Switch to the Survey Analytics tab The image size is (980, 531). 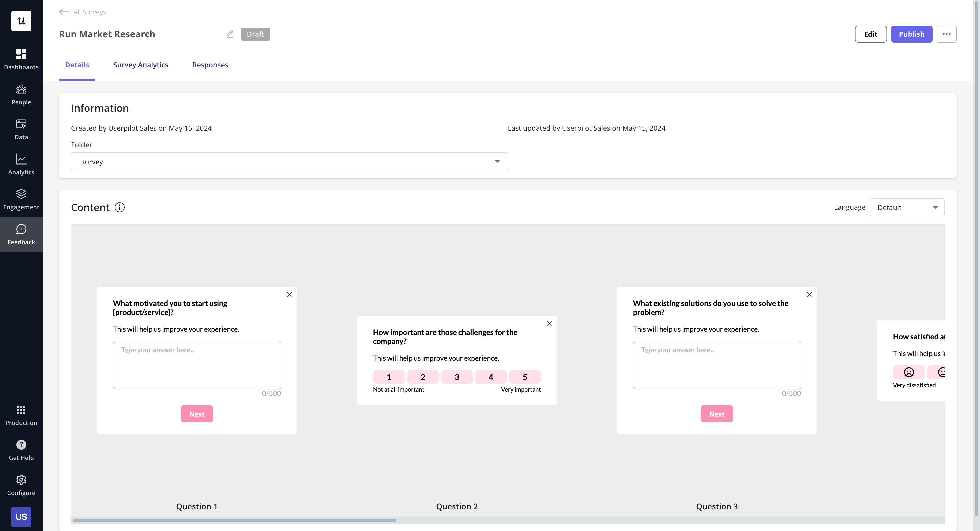click(141, 65)
